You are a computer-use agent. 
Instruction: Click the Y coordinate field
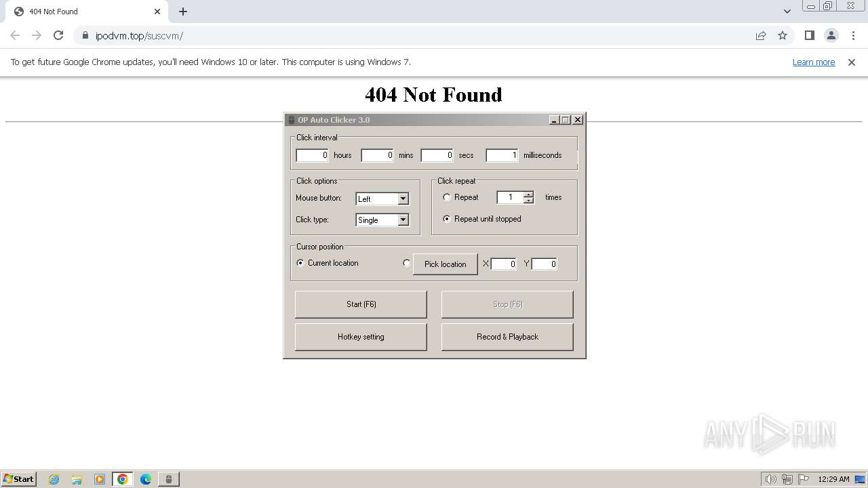(x=545, y=264)
